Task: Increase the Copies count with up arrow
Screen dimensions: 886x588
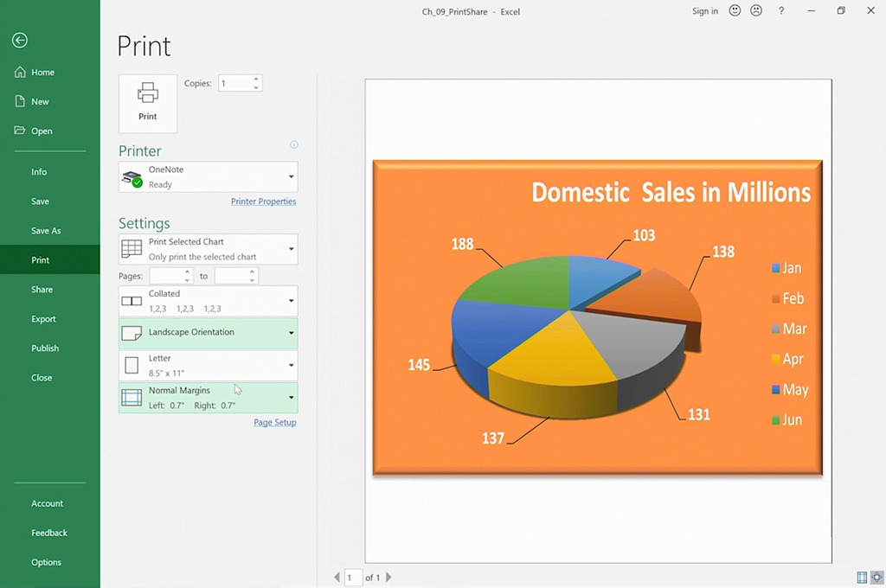Action: click(256, 80)
